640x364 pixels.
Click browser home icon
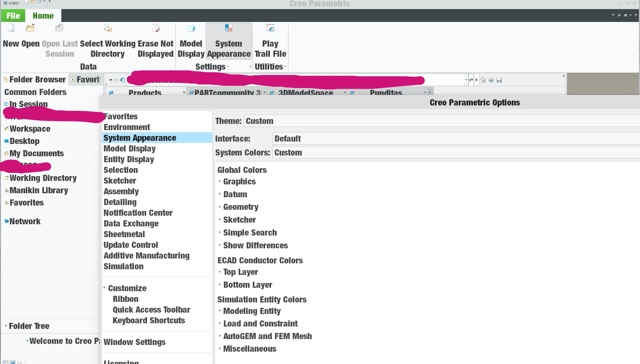pos(483,80)
